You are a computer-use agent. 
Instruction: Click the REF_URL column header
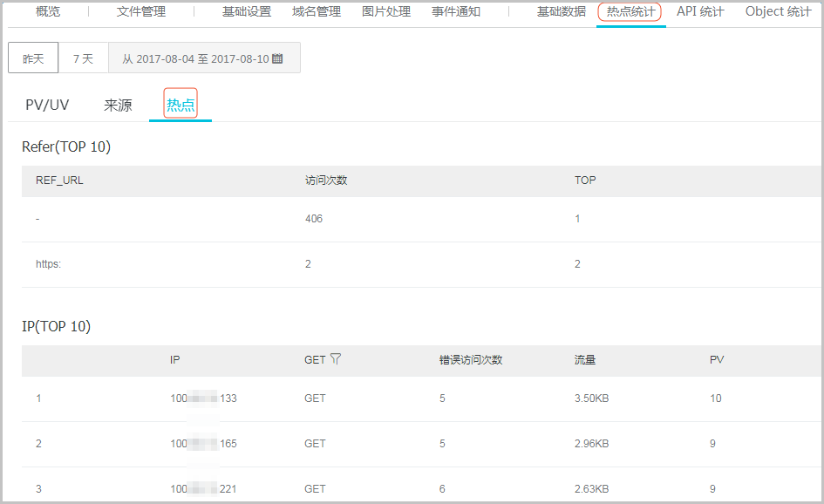[59, 180]
